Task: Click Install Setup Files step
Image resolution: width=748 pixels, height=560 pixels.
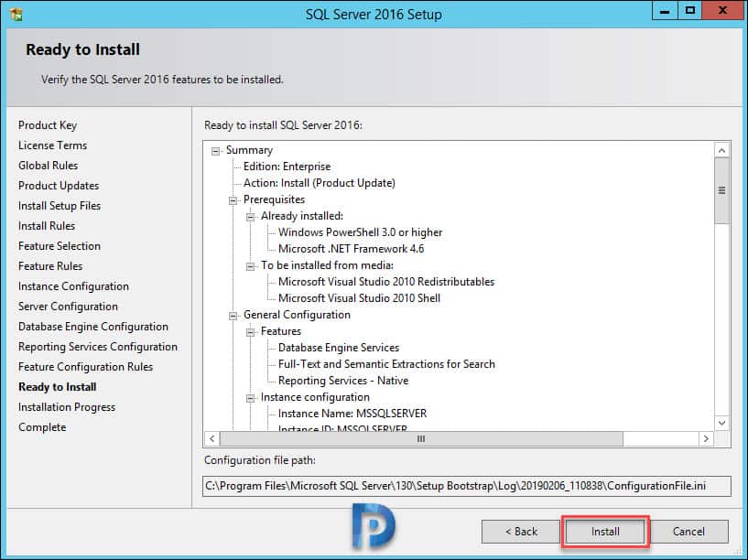Action: click(60, 206)
